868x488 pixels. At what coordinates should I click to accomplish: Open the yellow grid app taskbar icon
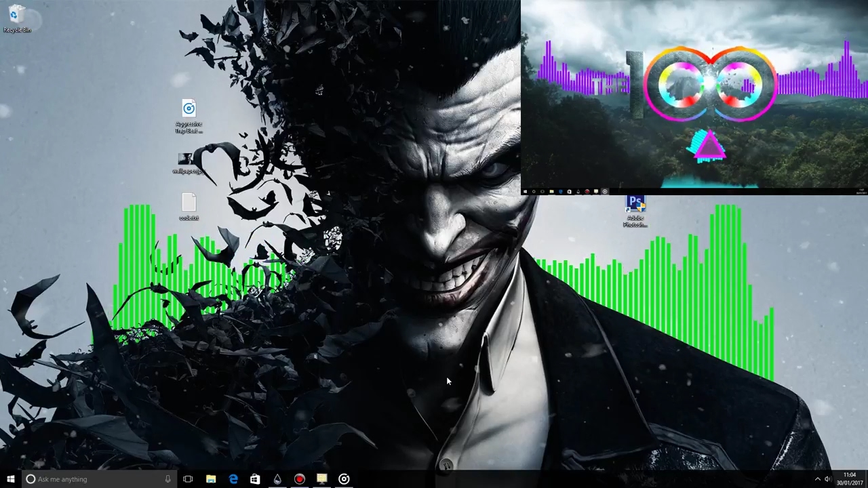[322, 479]
